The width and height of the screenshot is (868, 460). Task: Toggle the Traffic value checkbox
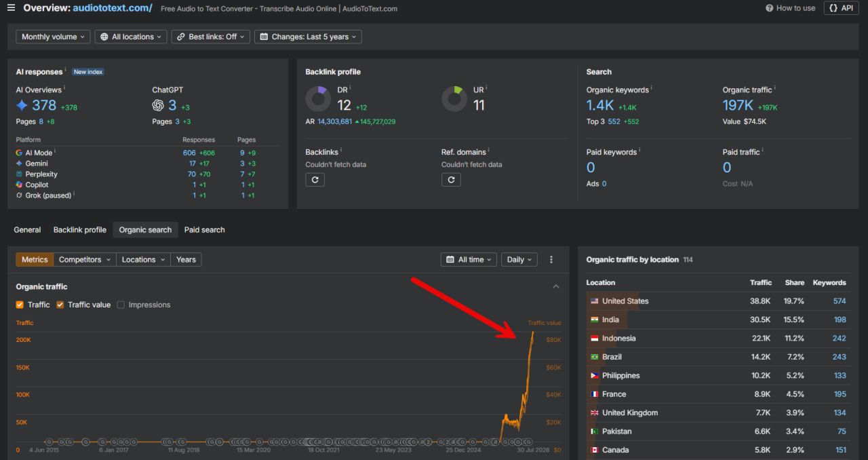pos(60,305)
